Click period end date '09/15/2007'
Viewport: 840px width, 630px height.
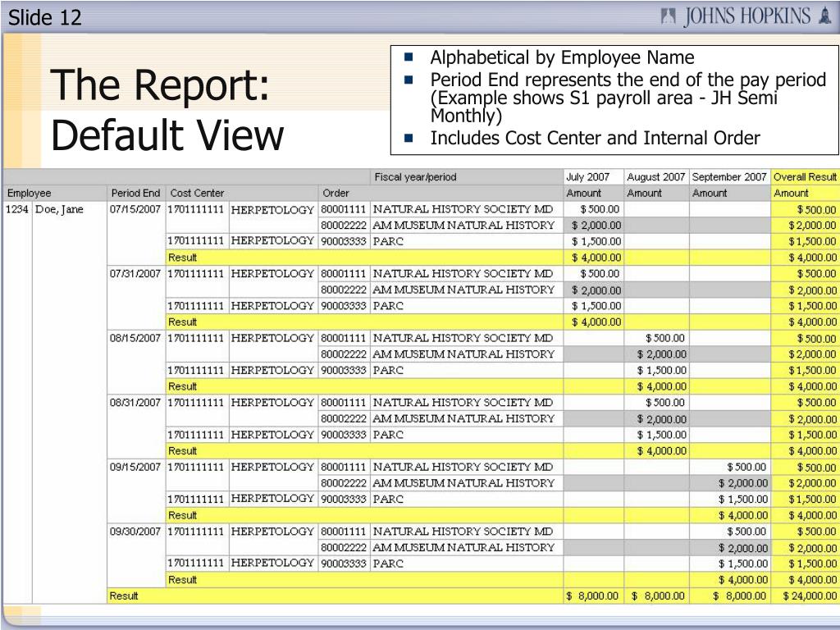(x=135, y=467)
